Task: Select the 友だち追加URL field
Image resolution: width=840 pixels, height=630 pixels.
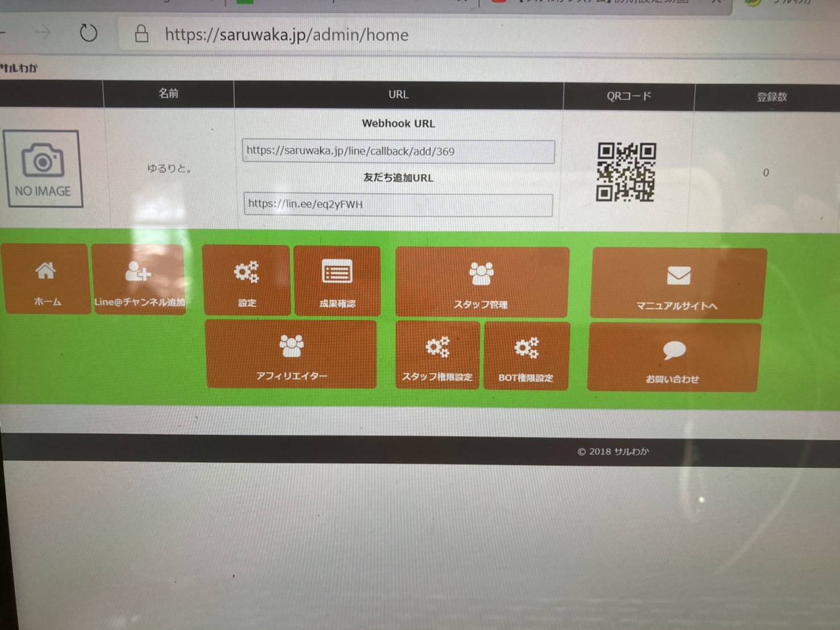Action: coord(398,204)
